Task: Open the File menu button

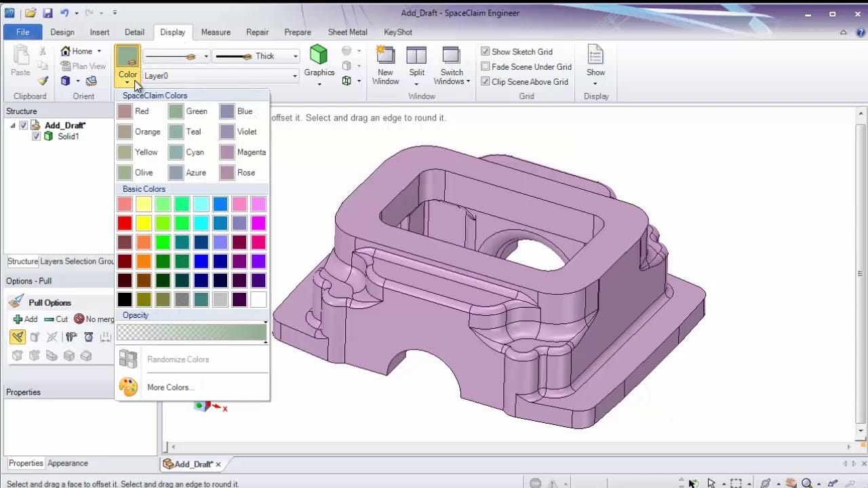Action: 22,32
